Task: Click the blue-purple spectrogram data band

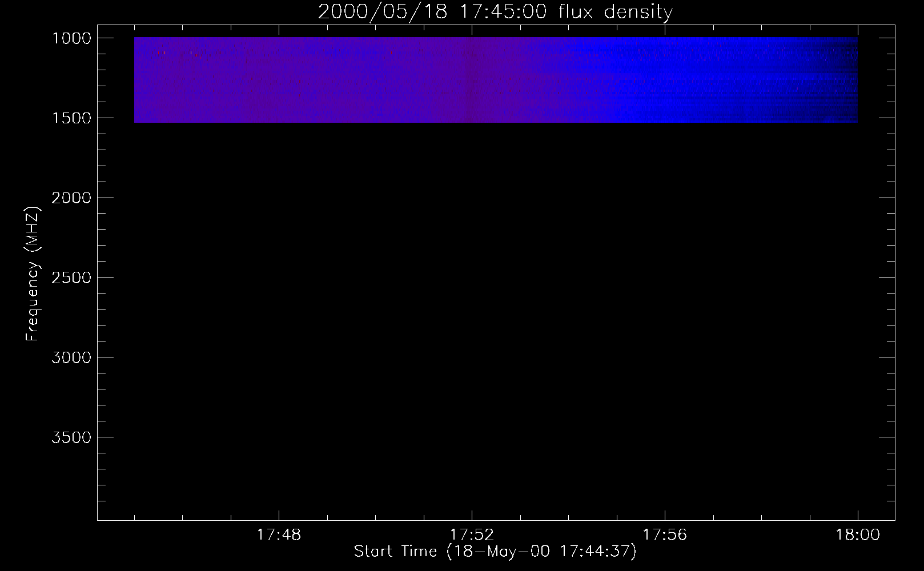Action: point(496,80)
